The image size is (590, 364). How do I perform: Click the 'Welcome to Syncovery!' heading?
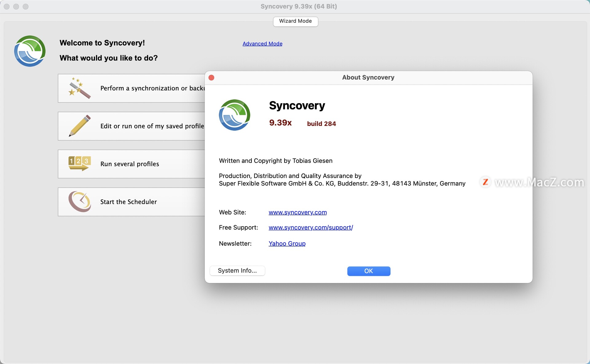point(102,43)
